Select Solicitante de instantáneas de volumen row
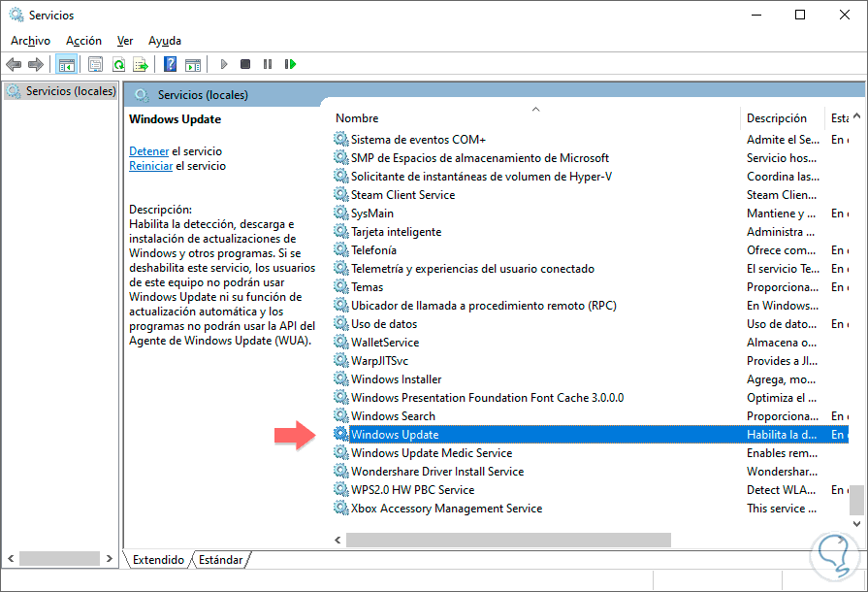Image resolution: width=868 pixels, height=592 pixels. [591, 176]
